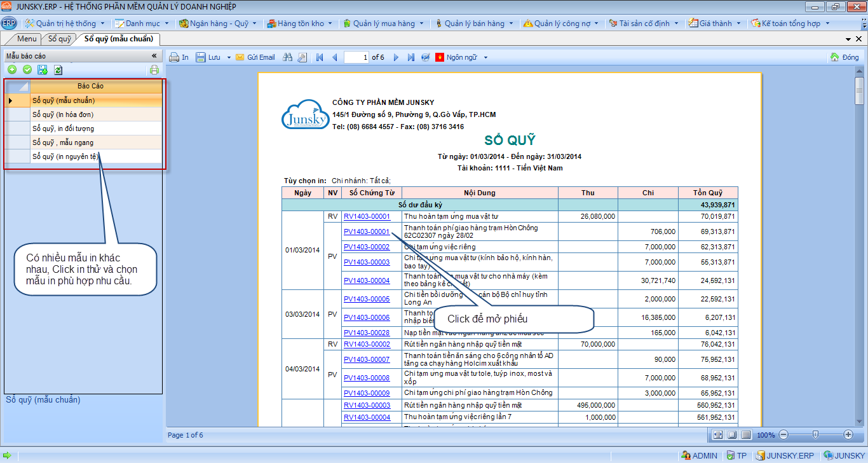Open voucher link RV1403-00001
The height and width of the screenshot is (463, 868).
pyautogui.click(x=367, y=216)
